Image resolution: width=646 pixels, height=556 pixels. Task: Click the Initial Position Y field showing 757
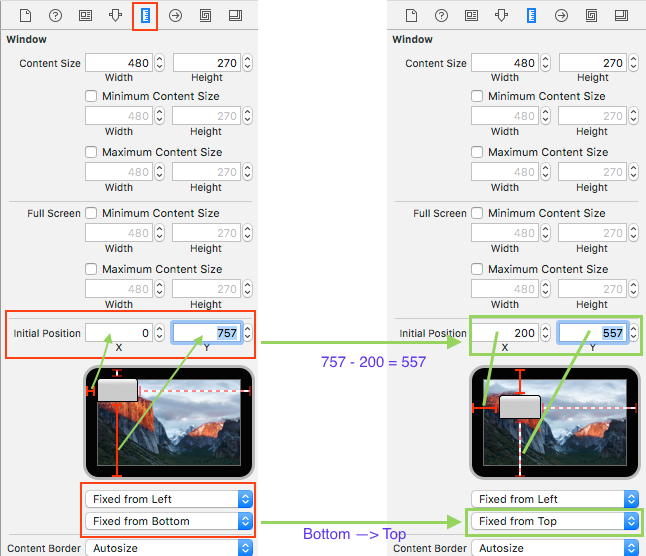(207, 333)
